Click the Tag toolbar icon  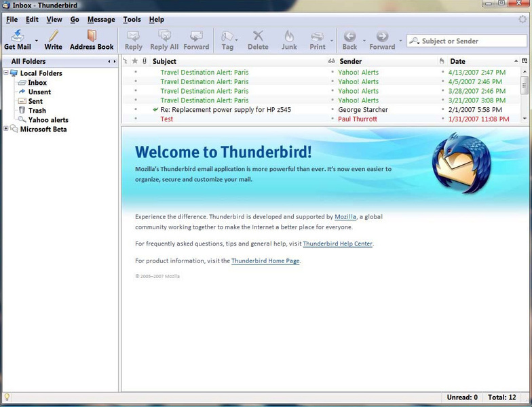(x=227, y=36)
